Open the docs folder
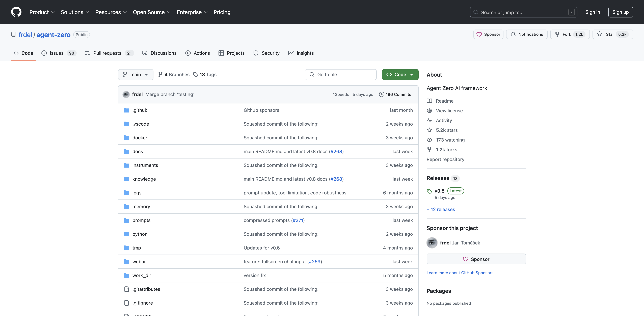 click(x=138, y=151)
